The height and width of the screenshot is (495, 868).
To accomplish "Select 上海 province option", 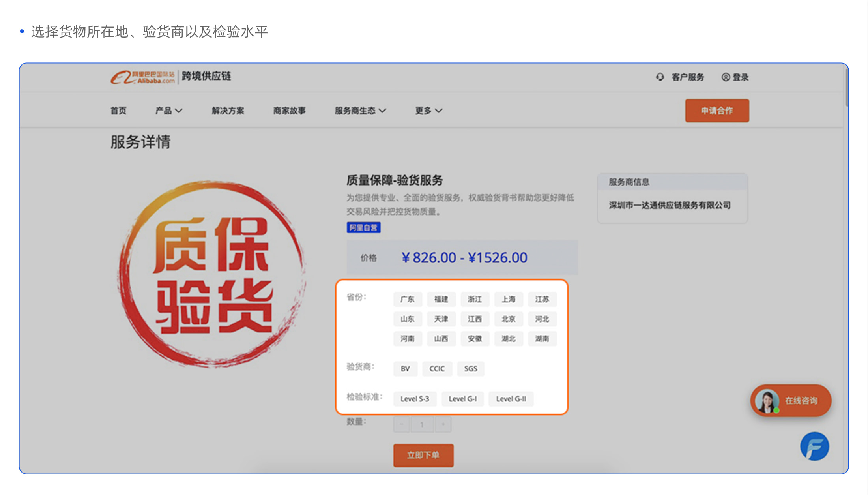I will click(508, 299).
